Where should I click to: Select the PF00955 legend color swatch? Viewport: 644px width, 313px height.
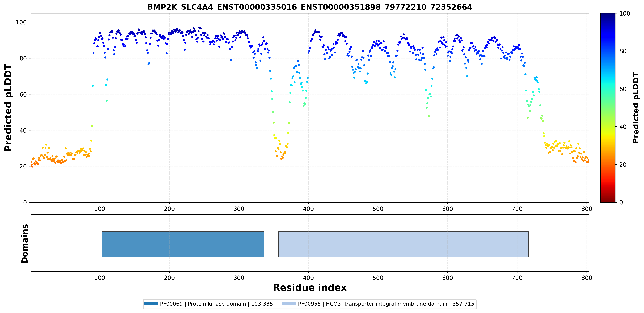[289, 304]
